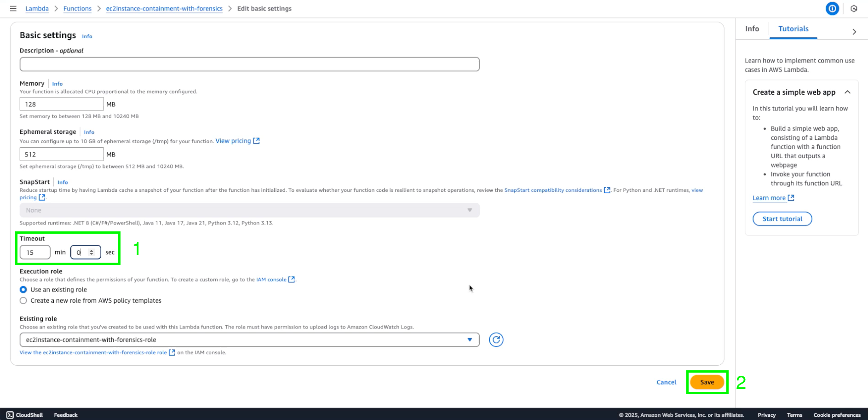The height and width of the screenshot is (420, 868).
Task: Open the Existing role dropdown
Action: tap(249, 340)
